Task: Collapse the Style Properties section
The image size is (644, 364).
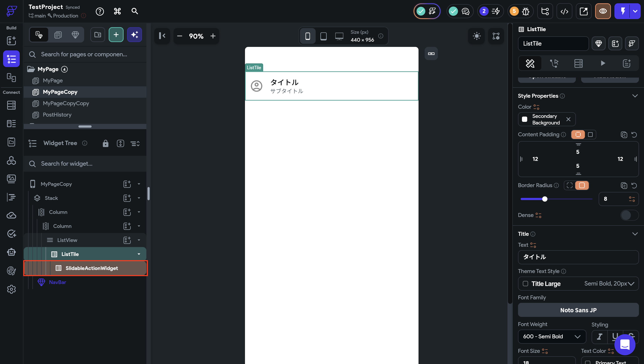Action: click(x=635, y=96)
